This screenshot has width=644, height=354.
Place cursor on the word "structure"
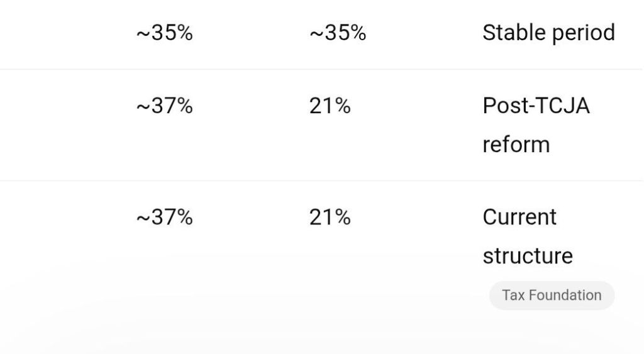tap(528, 256)
